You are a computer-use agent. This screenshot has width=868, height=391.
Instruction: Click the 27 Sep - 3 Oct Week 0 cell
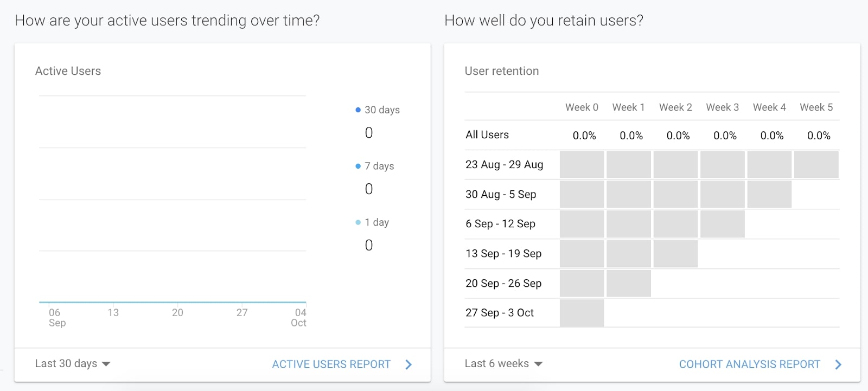[x=582, y=313]
